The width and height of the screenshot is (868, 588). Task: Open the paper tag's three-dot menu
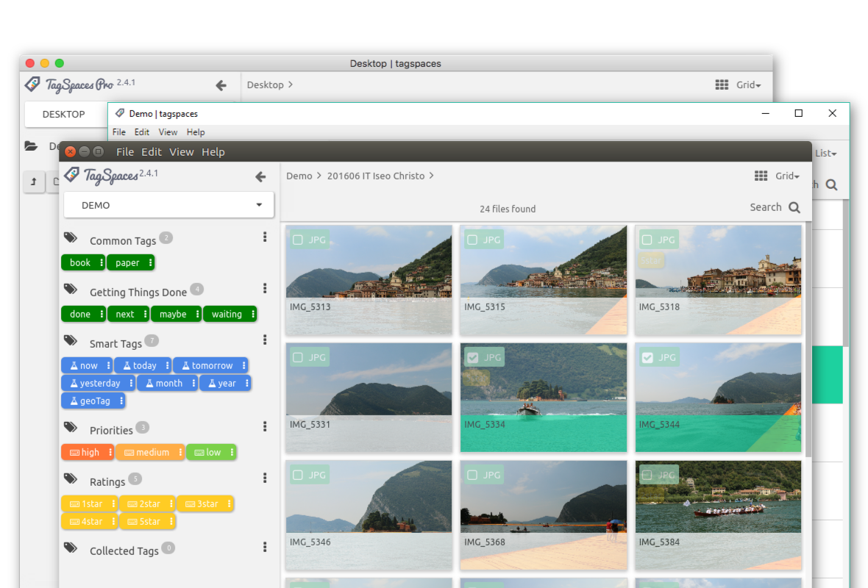150,262
